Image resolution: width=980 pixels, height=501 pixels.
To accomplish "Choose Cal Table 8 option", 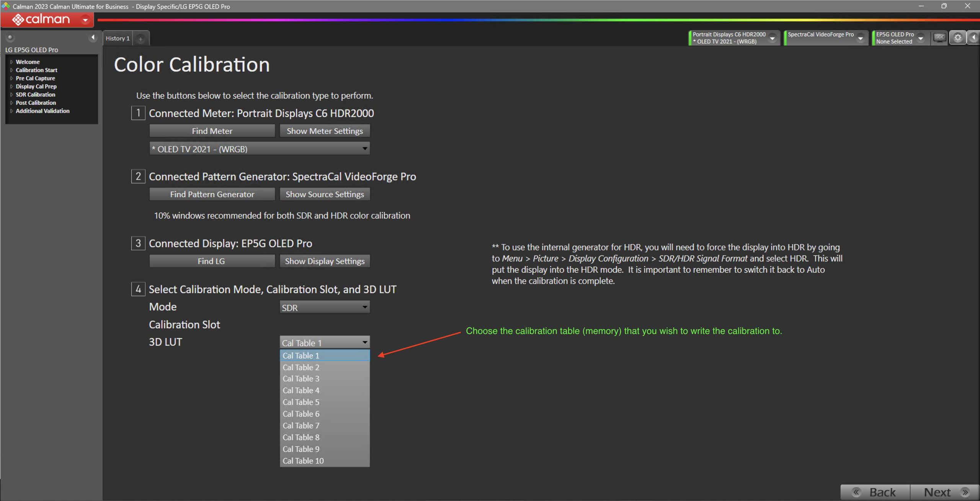I will click(325, 437).
